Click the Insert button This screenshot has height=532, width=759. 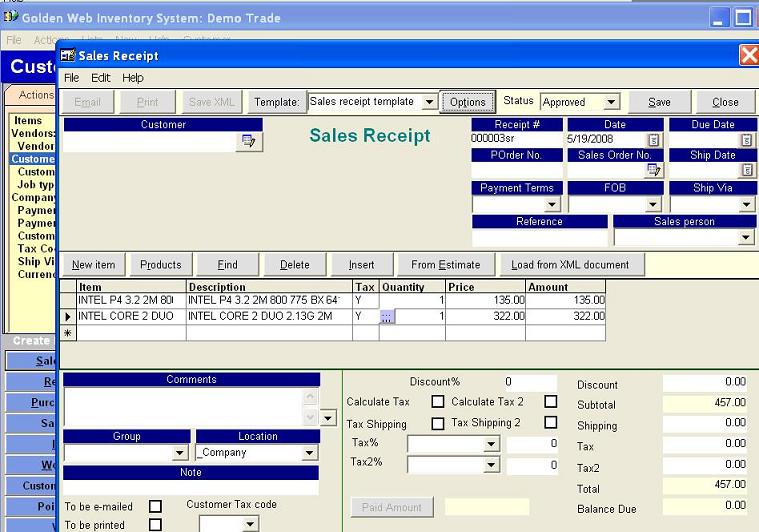pos(362,265)
